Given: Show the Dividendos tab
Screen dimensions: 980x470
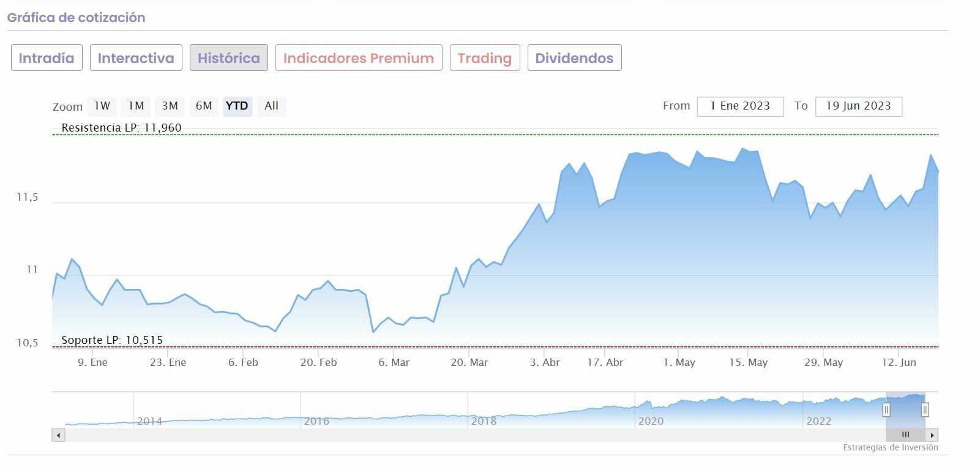Looking at the screenshot, I should tap(574, 58).
